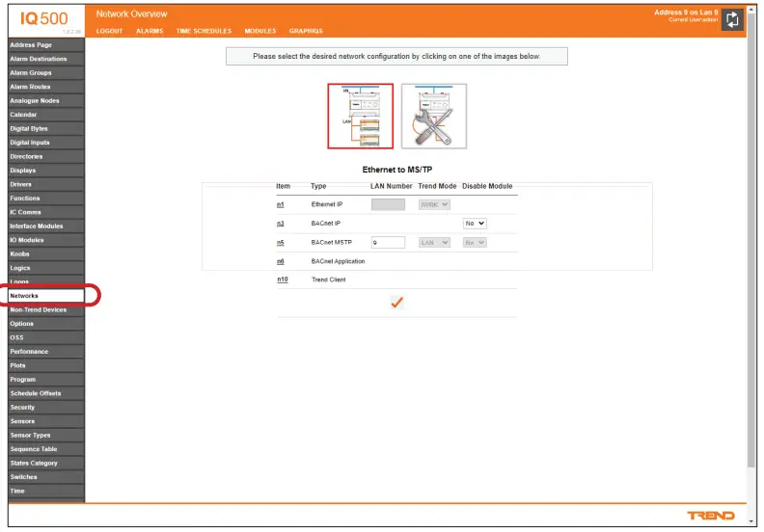
Task: Open States Category in the sidebar
Action: point(46,464)
